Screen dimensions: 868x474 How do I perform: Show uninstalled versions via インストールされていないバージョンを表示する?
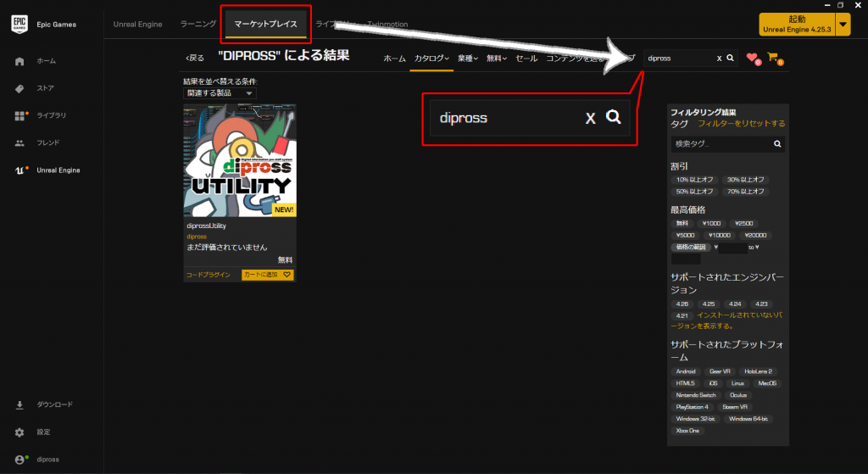[x=726, y=321]
